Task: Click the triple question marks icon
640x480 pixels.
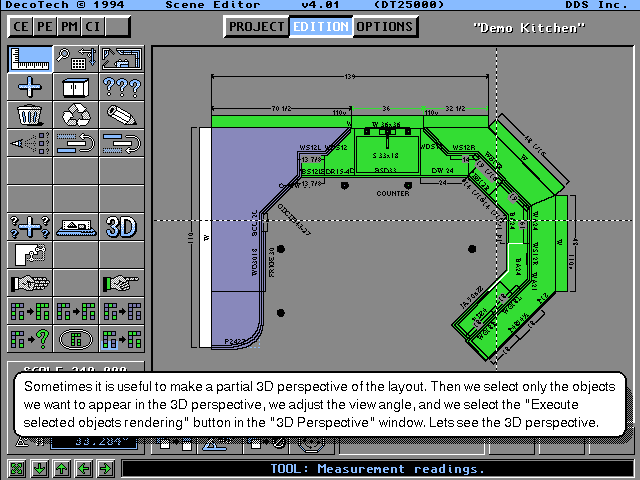Action: tap(122, 87)
